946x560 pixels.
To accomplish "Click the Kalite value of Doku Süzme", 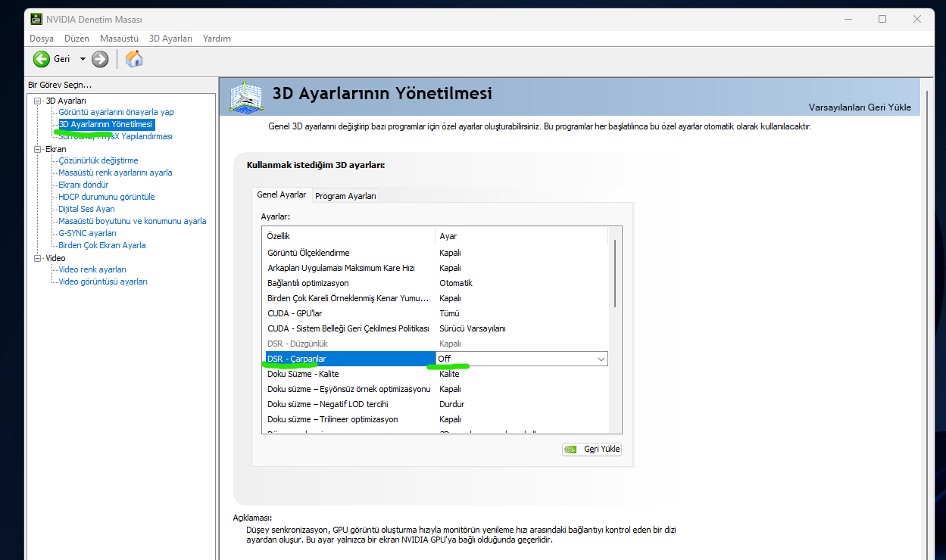I will click(449, 374).
